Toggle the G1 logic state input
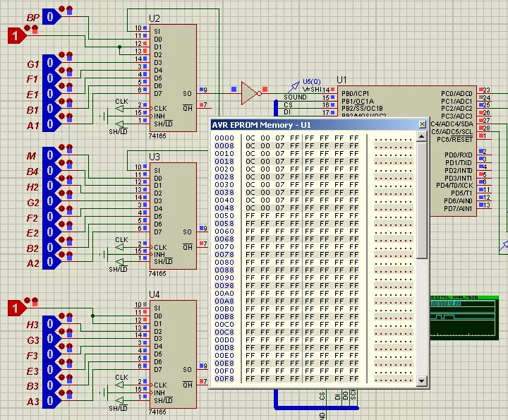This screenshot has width=508, height=420. click(x=50, y=63)
